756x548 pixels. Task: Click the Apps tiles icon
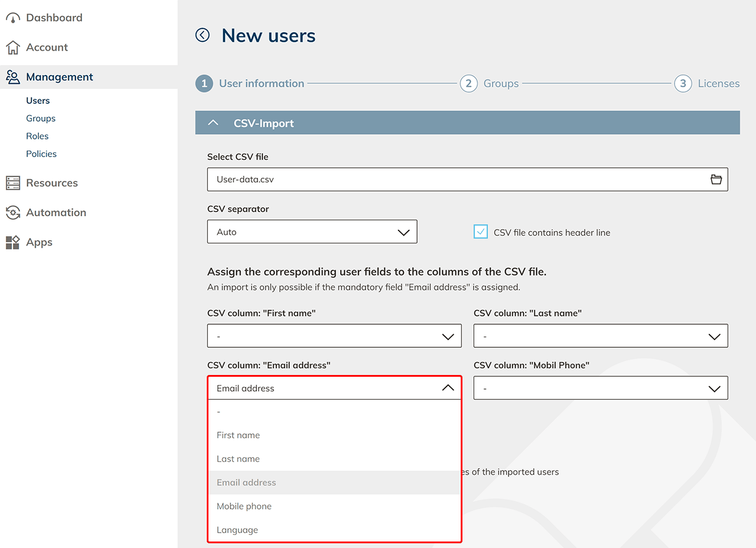[x=12, y=242]
